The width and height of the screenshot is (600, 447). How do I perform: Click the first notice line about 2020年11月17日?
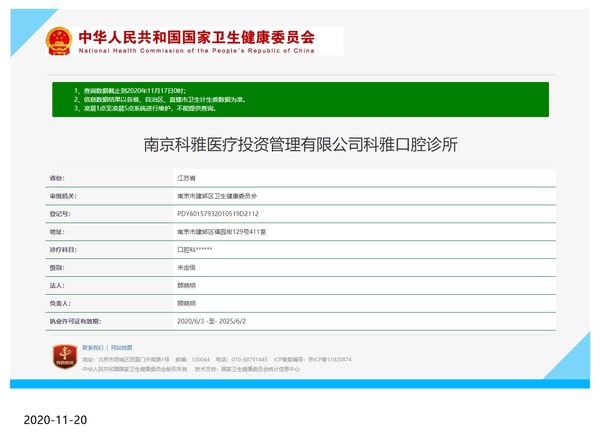tap(130, 91)
